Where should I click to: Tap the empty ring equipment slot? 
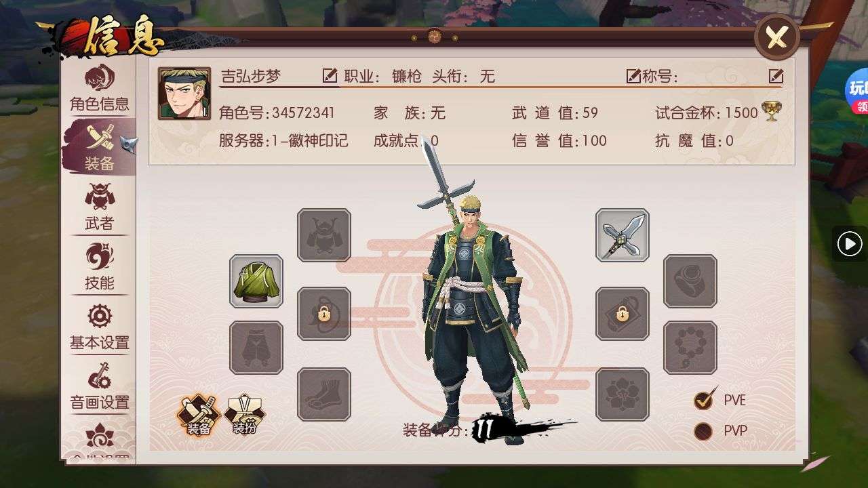pyautogui.click(x=690, y=281)
